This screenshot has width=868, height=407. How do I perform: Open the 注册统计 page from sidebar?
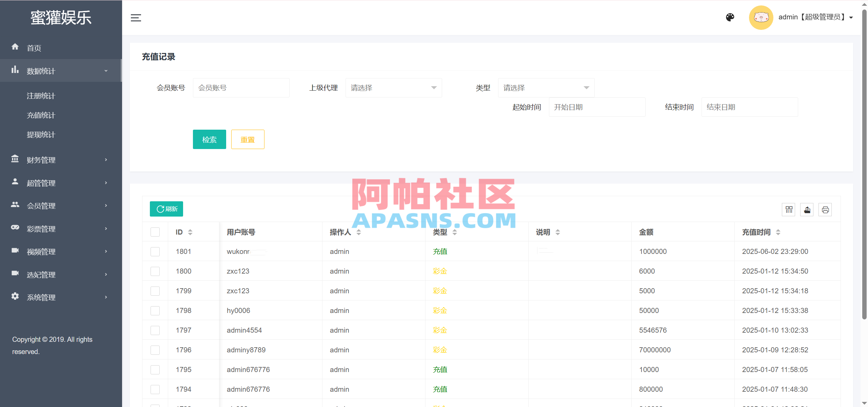click(x=41, y=96)
